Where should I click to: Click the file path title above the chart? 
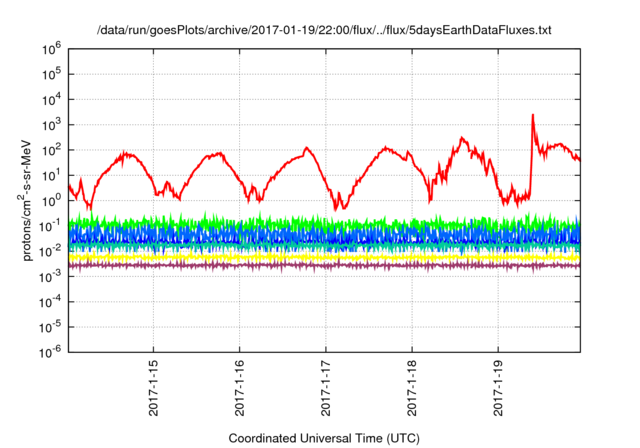(324, 30)
